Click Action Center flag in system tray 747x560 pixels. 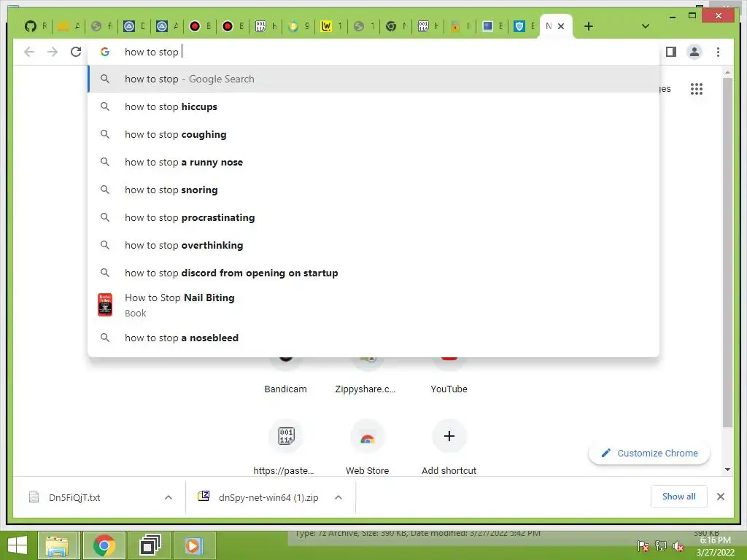click(x=643, y=547)
